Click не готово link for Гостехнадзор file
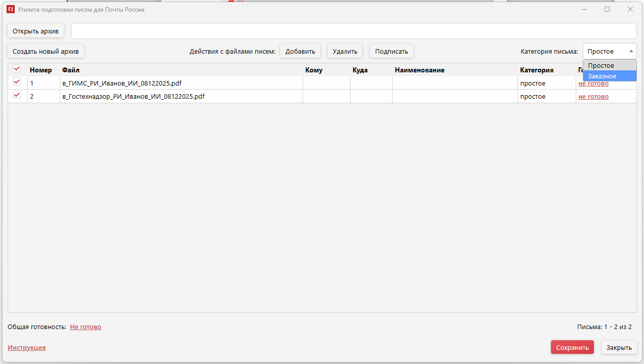This screenshot has height=364, width=644. coord(593,96)
